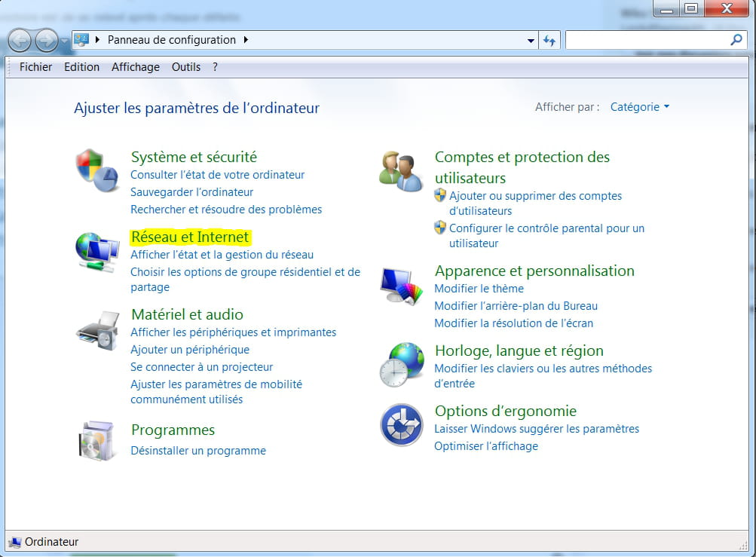
Task: Open Apparence et personnalisation category
Action: click(x=534, y=271)
